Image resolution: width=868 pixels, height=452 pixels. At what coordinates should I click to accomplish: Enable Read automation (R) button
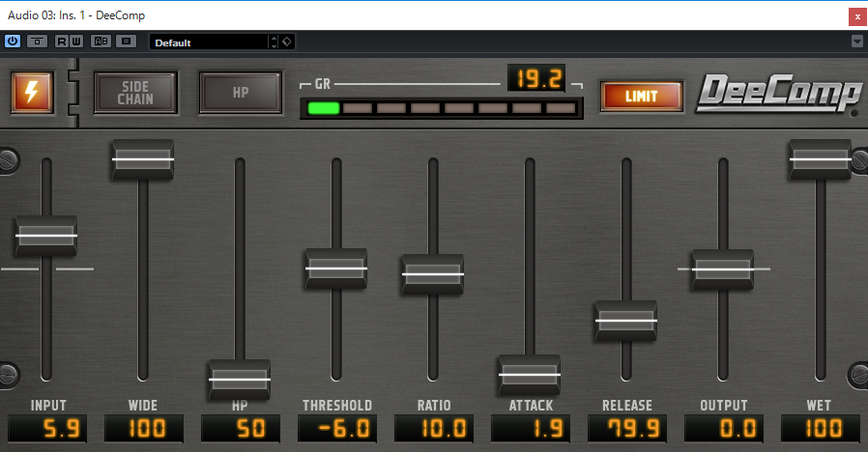[62, 42]
